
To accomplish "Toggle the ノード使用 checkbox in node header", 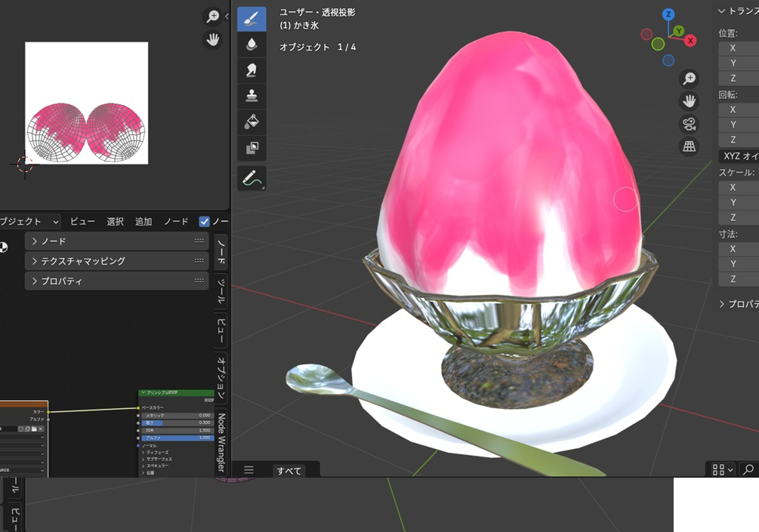I will (x=204, y=222).
